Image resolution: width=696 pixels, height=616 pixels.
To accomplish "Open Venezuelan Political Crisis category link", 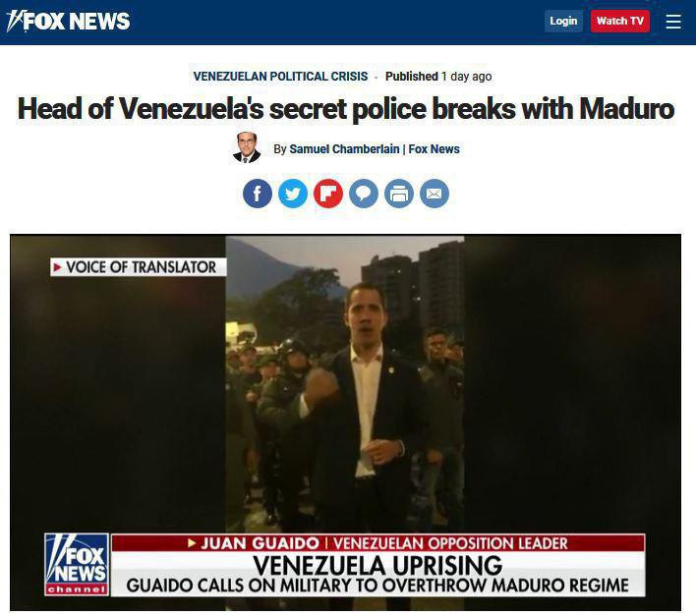I will click(280, 77).
